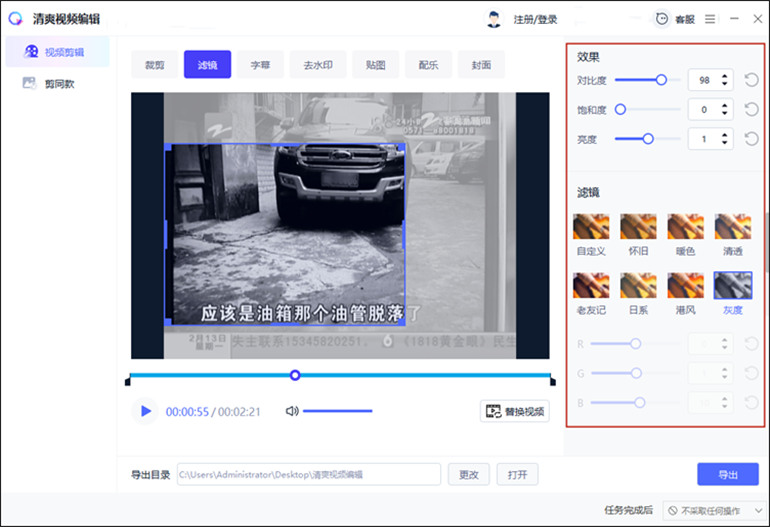
Task: Increase the 对比度 value with the stepper
Action: [x=726, y=76]
